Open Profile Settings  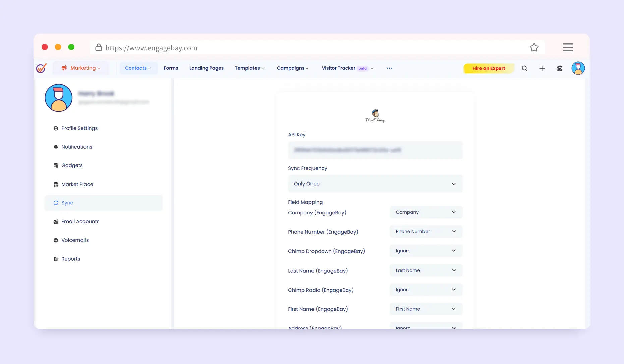pyautogui.click(x=79, y=128)
